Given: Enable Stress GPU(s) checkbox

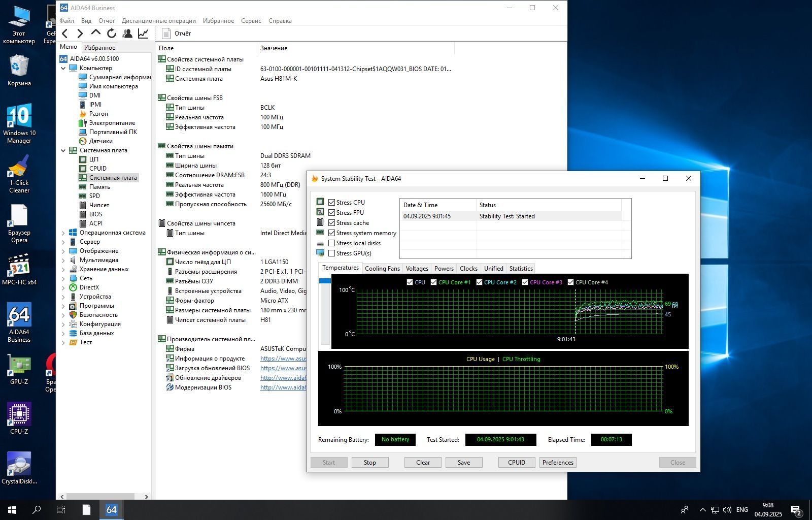Looking at the screenshot, I should 331,253.
